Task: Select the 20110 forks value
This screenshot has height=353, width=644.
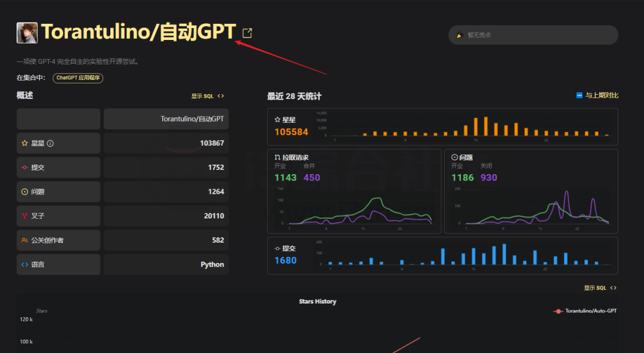Action: [214, 216]
